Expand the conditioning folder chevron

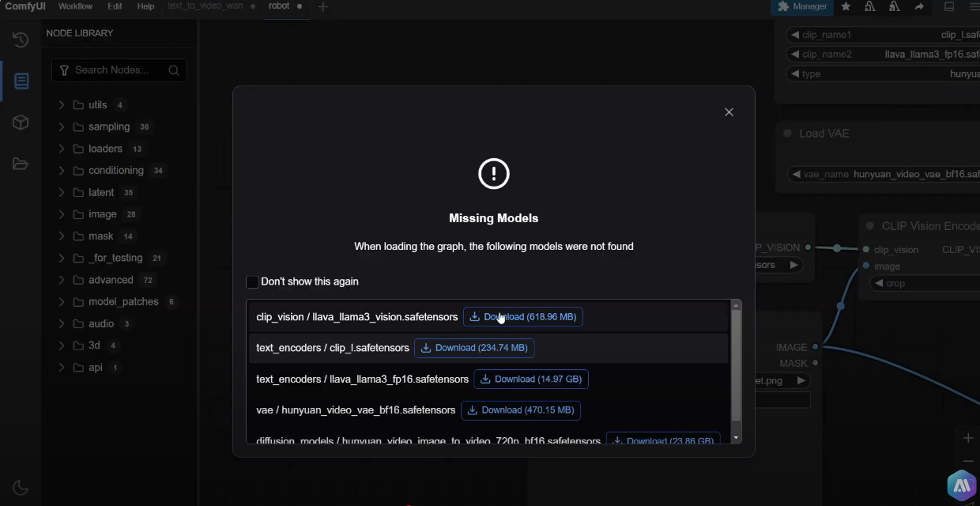click(x=61, y=171)
